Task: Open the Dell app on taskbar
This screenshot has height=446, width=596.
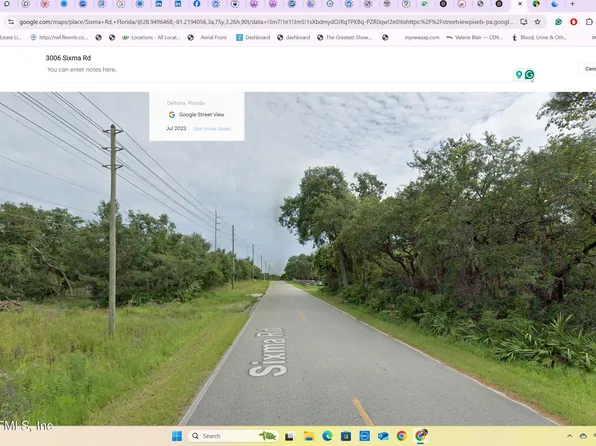Action: tap(365, 436)
